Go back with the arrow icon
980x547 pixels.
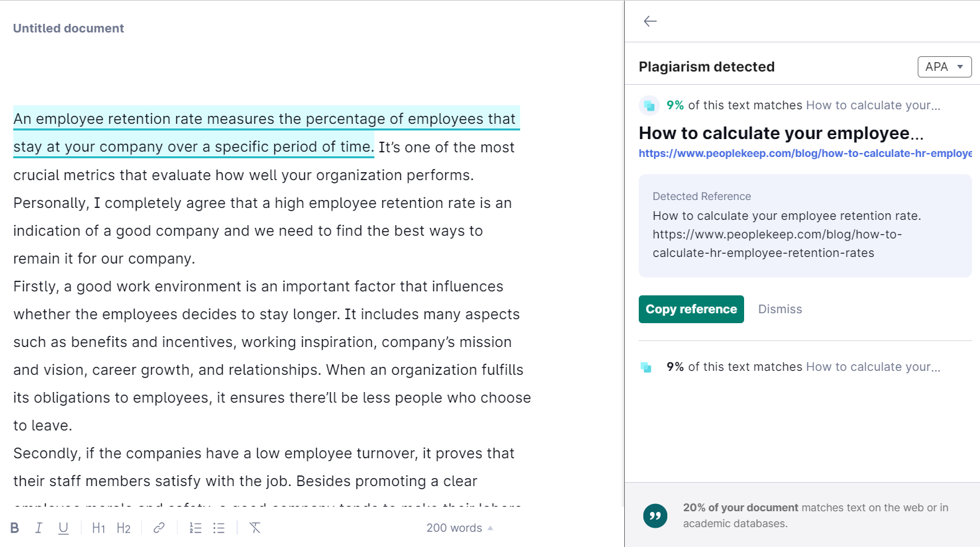[x=650, y=21]
